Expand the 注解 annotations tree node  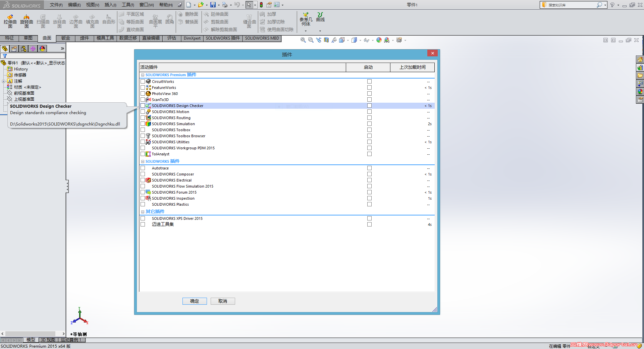click(3, 81)
